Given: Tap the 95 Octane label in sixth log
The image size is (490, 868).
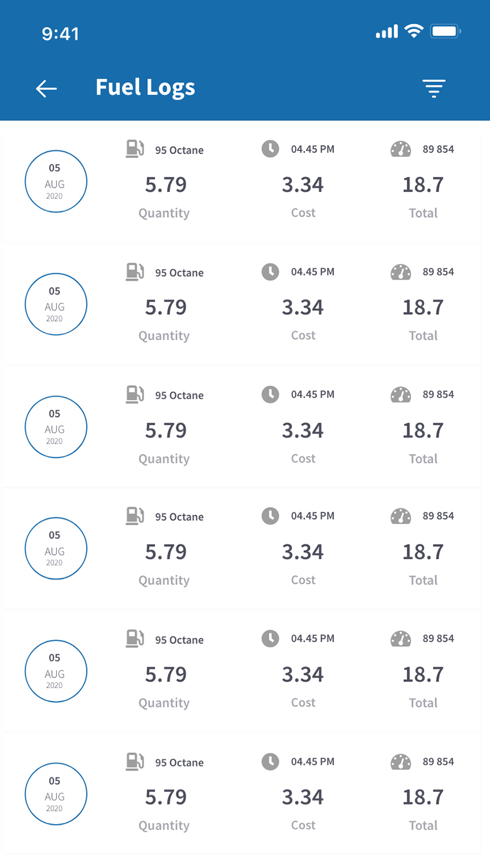Looking at the screenshot, I should [x=179, y=763].
